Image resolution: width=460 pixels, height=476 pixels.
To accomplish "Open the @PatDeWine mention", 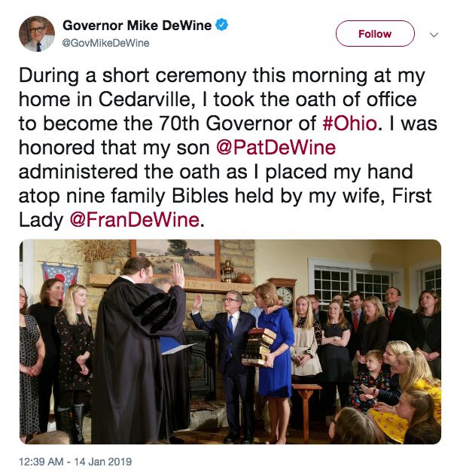I will pos(276,148).
